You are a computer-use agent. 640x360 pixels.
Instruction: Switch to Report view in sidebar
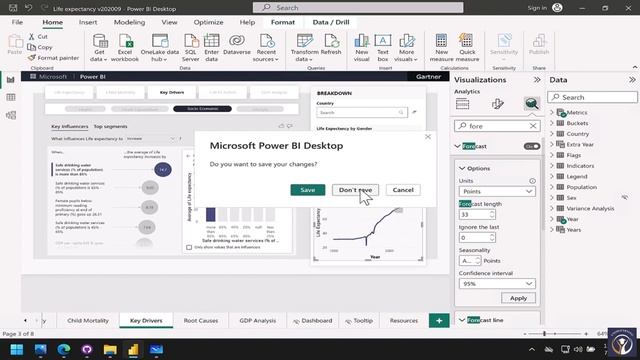(11, 80)
